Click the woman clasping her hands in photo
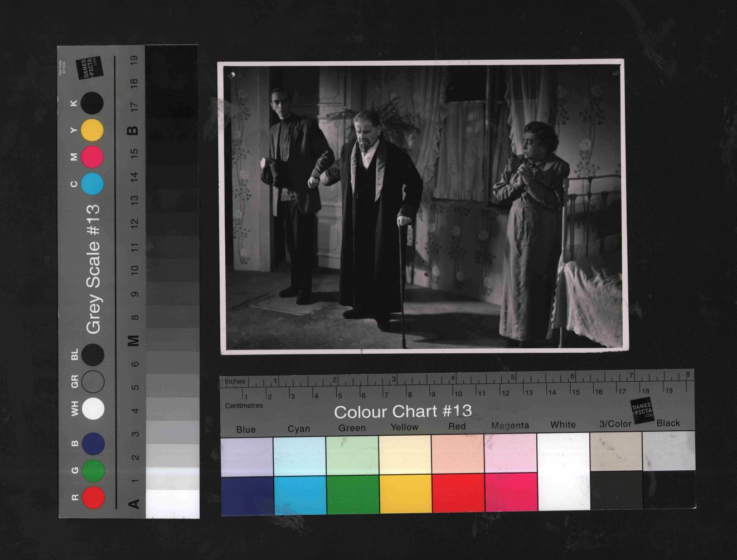Viewport: 737px width, 560px height. tap(530, 228)
